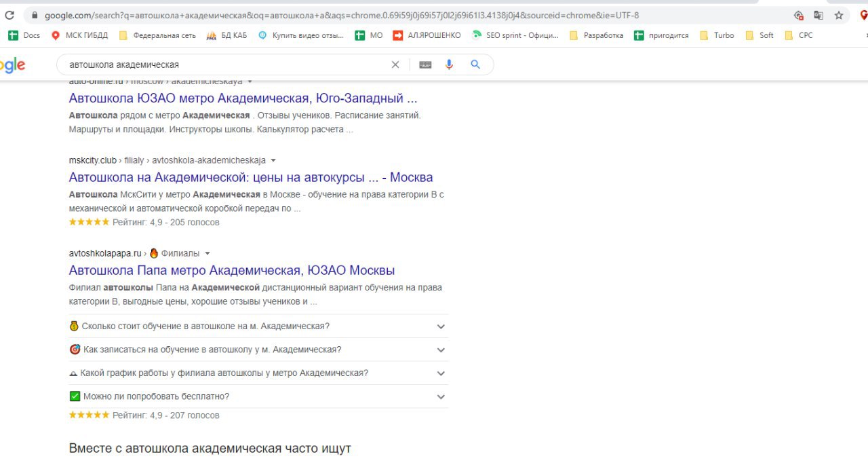Open the CPC bookmark folder
The height and width of the screenshot is (469, 868).
(798, 35)
